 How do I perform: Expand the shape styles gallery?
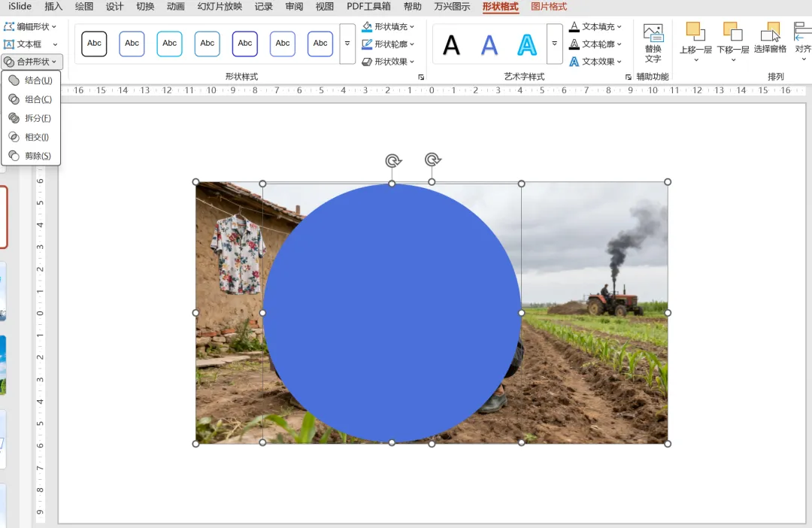[347, 44]
